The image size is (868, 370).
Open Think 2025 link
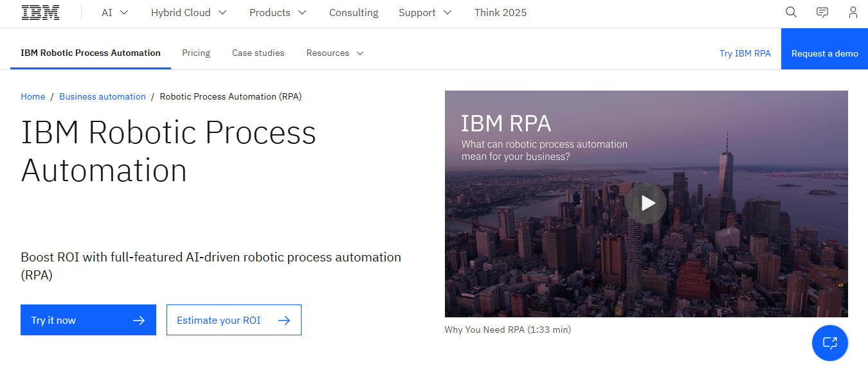point(500,13)
